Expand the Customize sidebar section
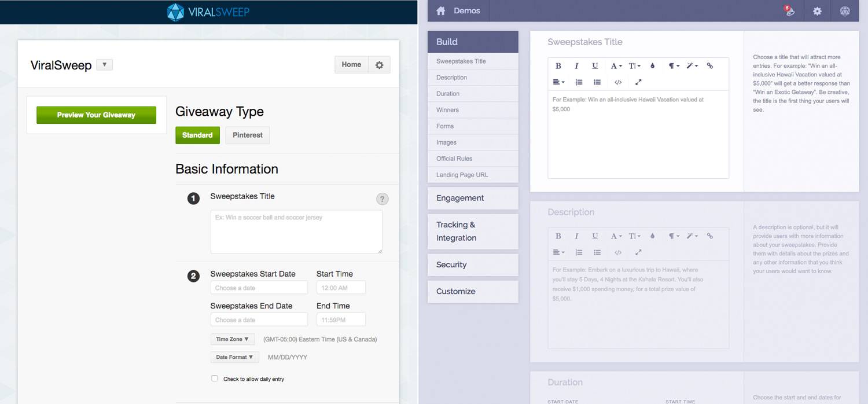 (x=473, y=291)
